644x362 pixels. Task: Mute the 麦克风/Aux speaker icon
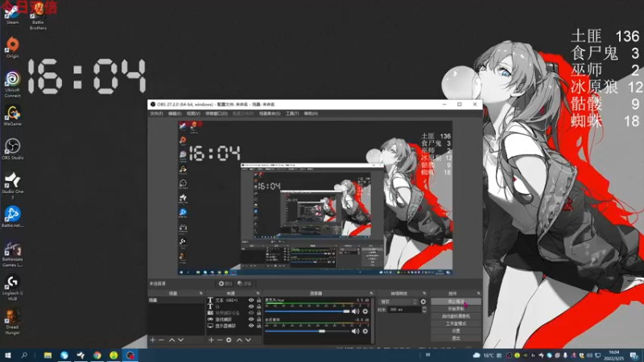click(x=355, y=311)
